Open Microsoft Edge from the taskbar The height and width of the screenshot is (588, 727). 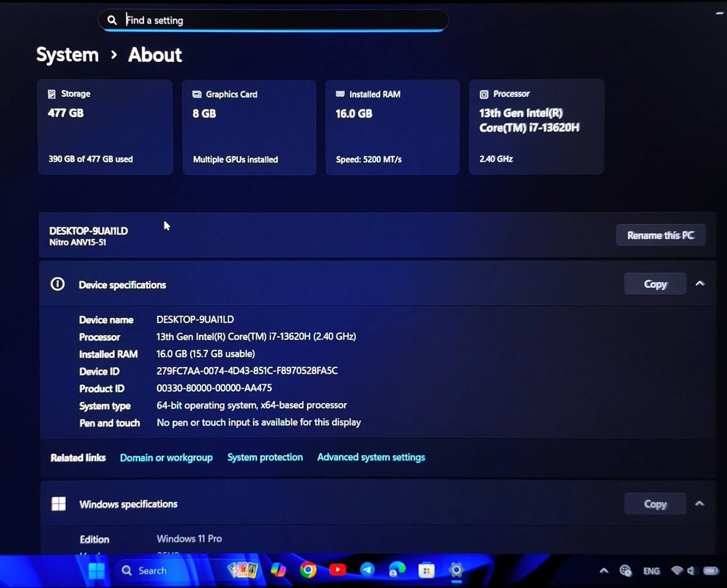[x=397, y=570]
